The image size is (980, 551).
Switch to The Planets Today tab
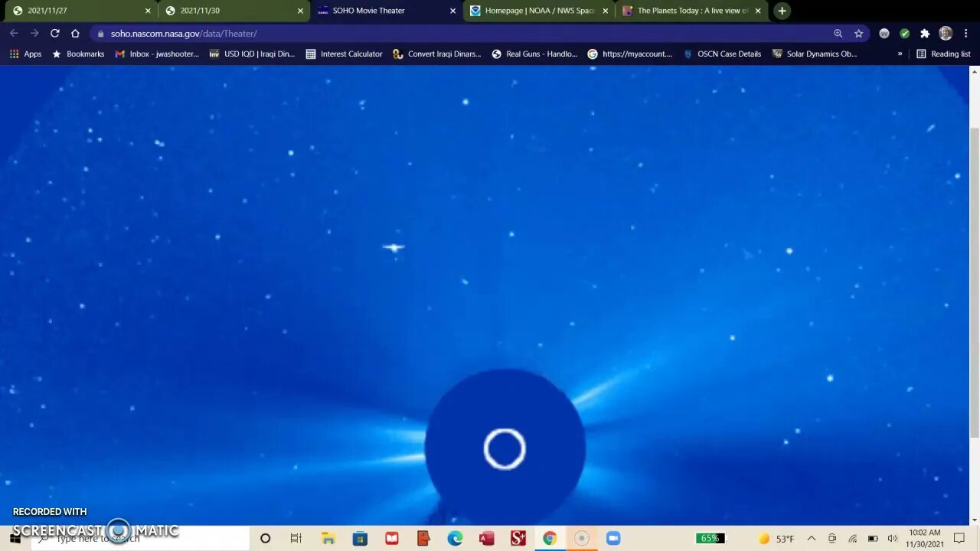pyautogui.click(x=692, y=11)
